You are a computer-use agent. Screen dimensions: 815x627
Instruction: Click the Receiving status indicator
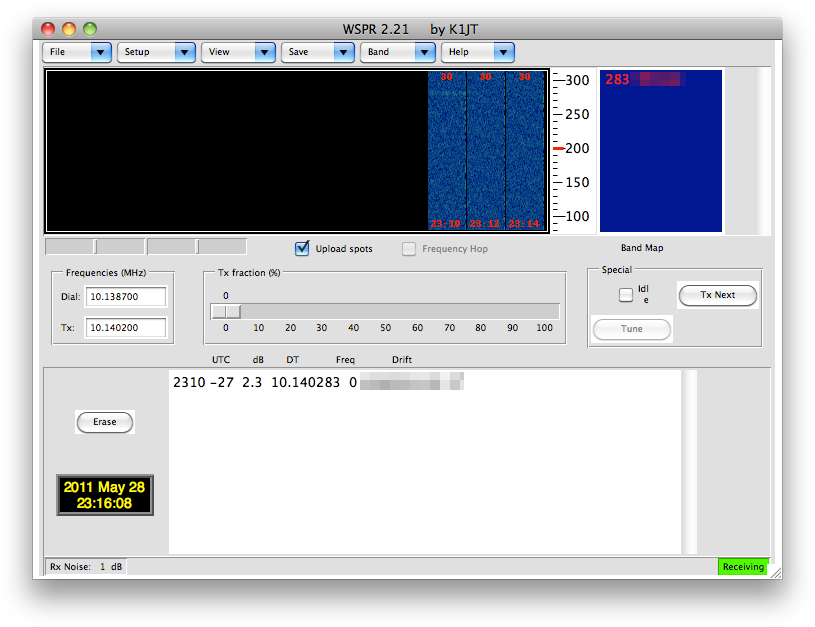[743, 567]
